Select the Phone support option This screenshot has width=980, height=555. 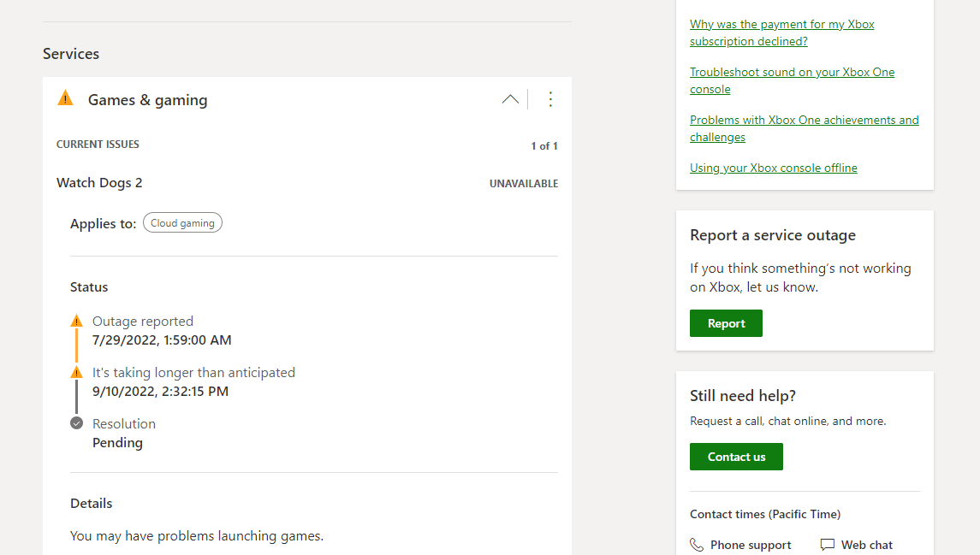click(751, 544)
